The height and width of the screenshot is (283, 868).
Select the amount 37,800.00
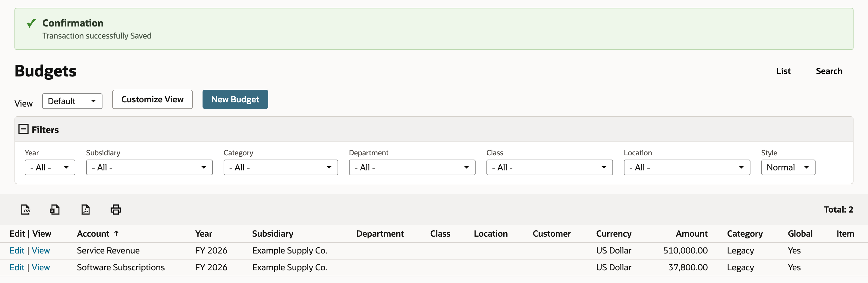click(688, 267)
